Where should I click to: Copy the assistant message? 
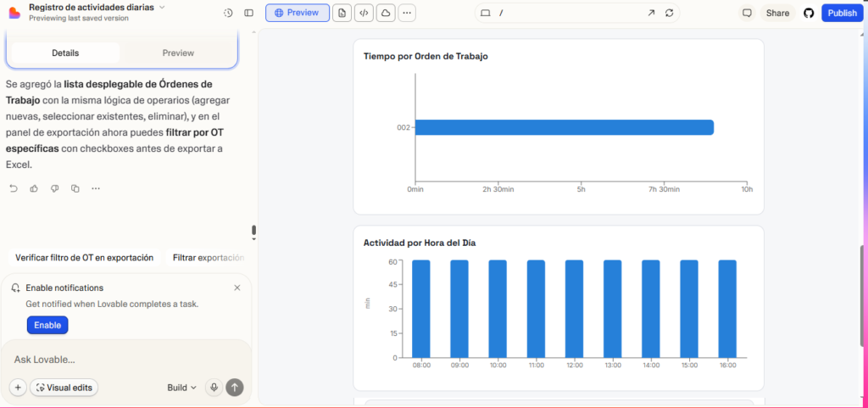click(x=75, y=188)
